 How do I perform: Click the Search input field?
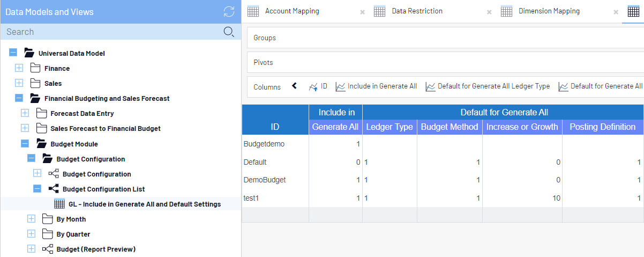[x=113, y=32]
